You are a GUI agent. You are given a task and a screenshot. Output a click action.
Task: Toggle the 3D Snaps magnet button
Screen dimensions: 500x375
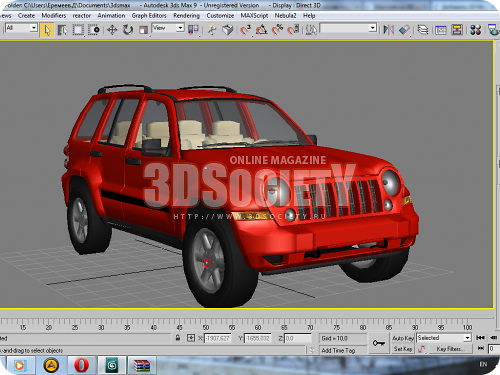point(246,30)
